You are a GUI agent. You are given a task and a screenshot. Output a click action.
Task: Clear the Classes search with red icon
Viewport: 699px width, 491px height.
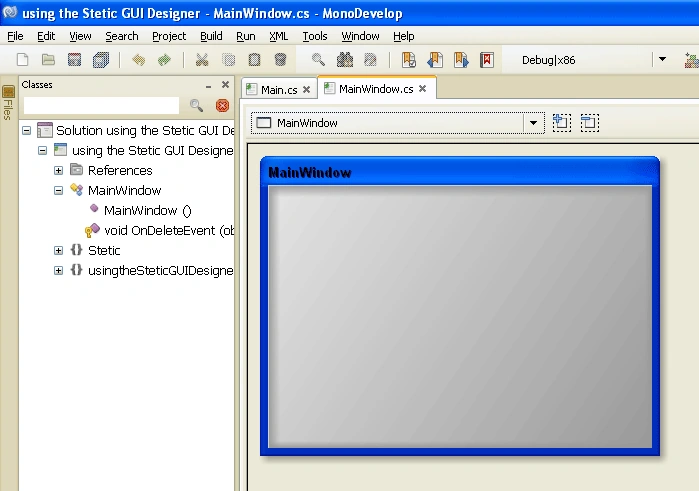[x=222, y=105]
